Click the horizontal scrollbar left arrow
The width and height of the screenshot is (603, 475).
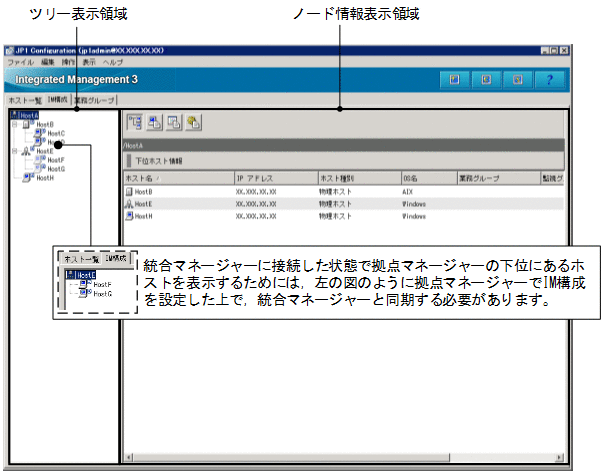pos(129,458)
